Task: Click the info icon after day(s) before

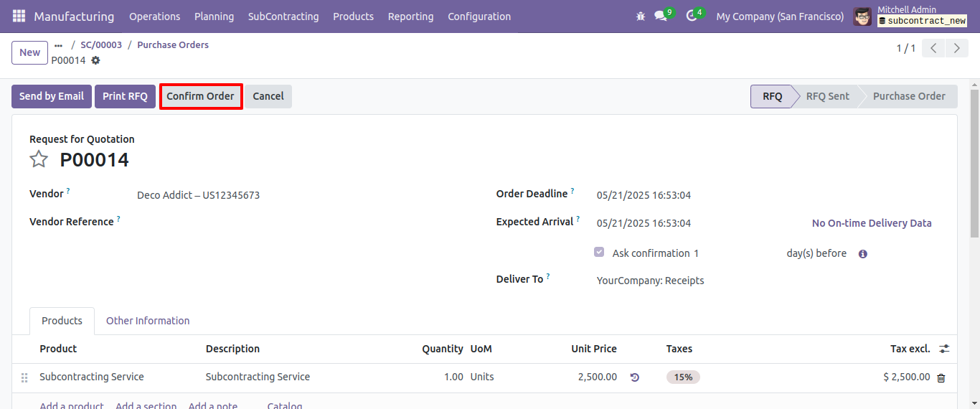Action: pos(863,254)
